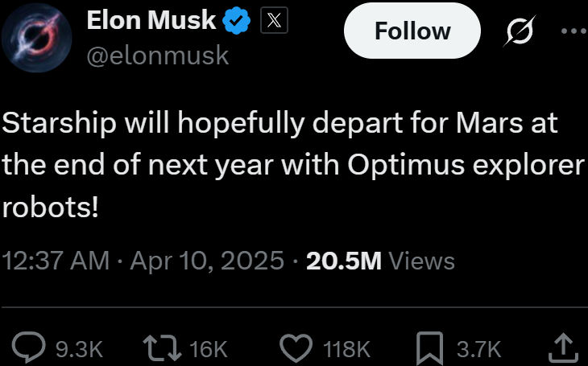The width and height of the screenshot is (588, 366).
Task: Click the repost arrows icon
Action: [162, 349]
